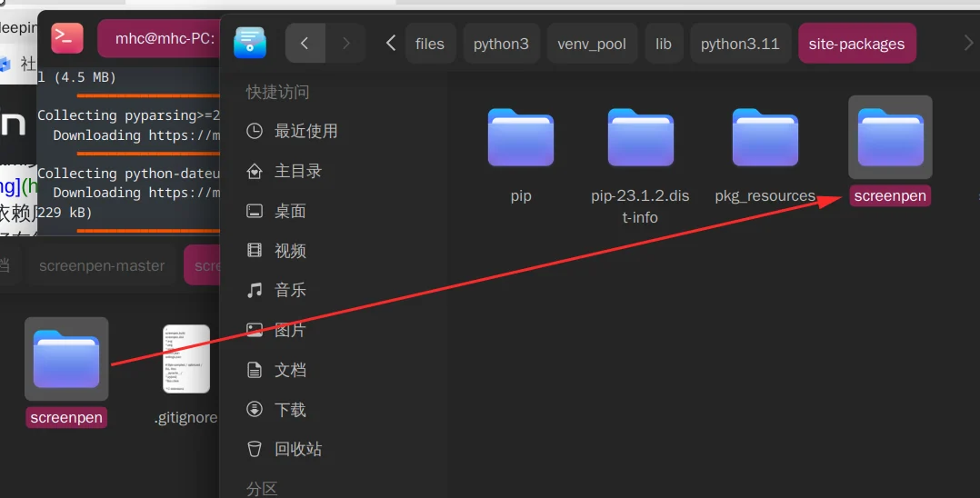Select the pip folder
The image size is (980, 498).
(x=521, y=153)
